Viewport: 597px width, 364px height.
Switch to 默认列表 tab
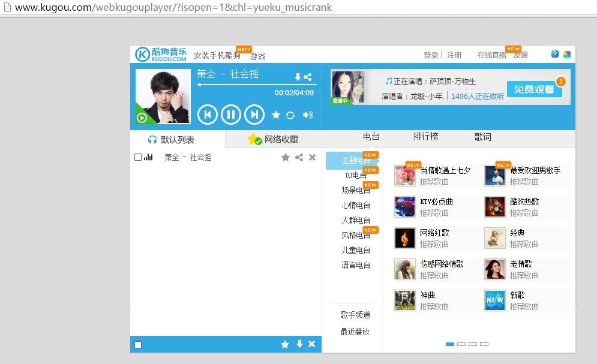tap(178, 140)
